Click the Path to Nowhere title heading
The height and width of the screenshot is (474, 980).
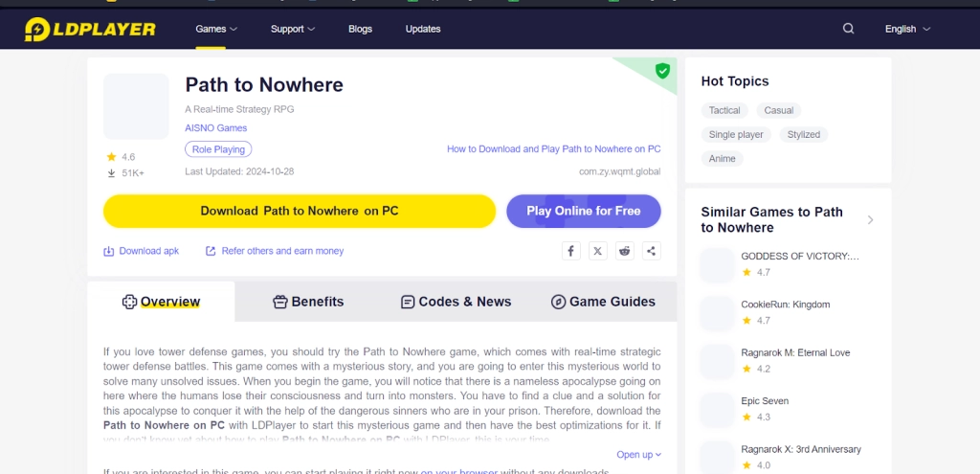pyautogui.click(x=264, y=84)
